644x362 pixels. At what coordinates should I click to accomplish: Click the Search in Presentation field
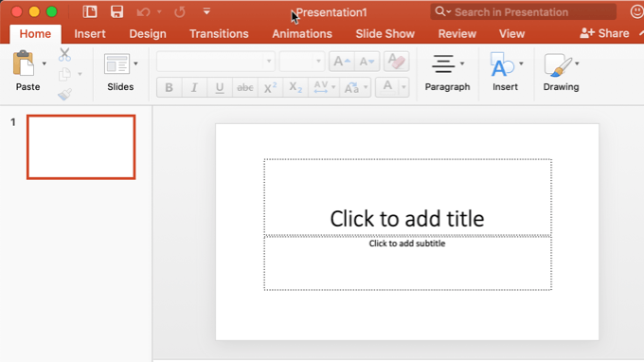[x=523, y=12]
